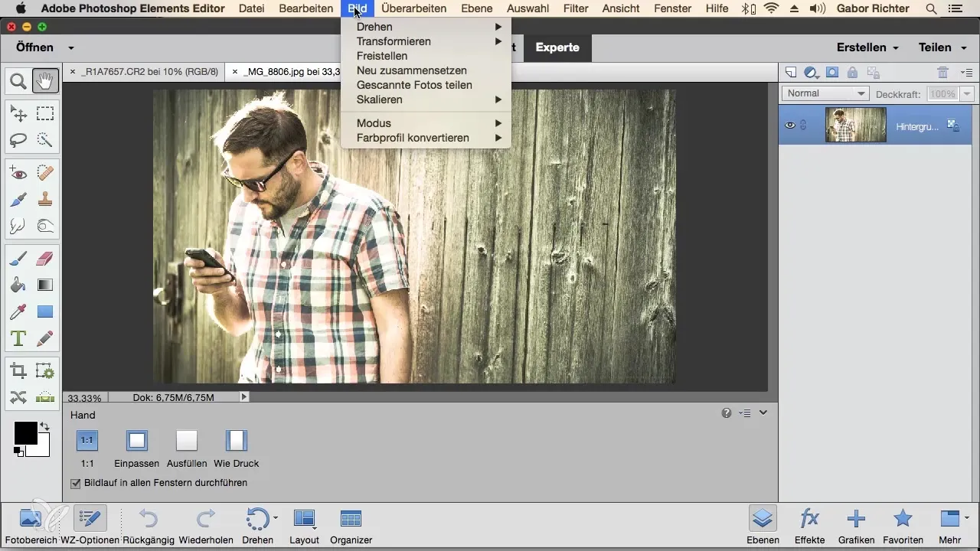Open the Modus submenu
The image size is (980, 551).
click(426, 123)
